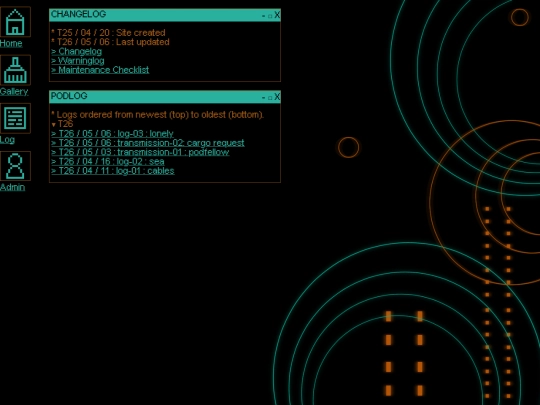Open the Warninglog link
The height and width of the screenshot is (405, 540).
pos(78,61)
